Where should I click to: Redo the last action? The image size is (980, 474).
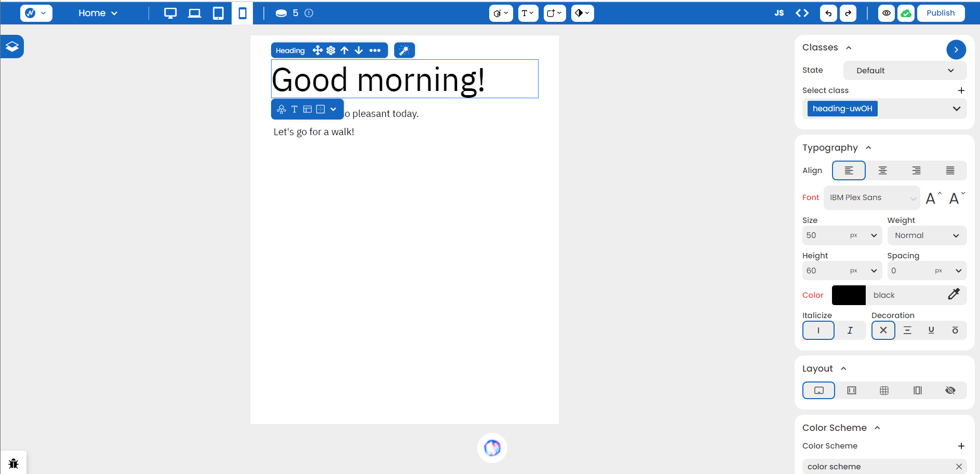pos(848,13)
